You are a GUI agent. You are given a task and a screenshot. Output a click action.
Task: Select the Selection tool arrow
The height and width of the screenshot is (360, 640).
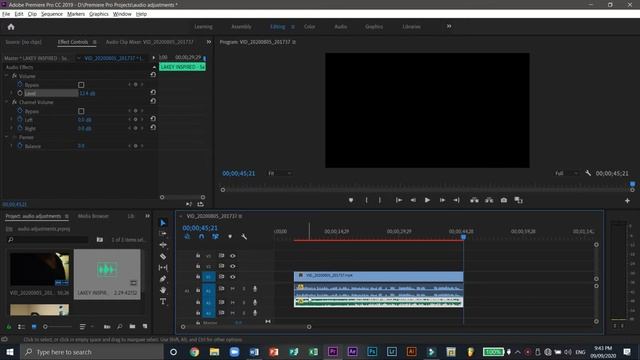click(x=163, y=222)
